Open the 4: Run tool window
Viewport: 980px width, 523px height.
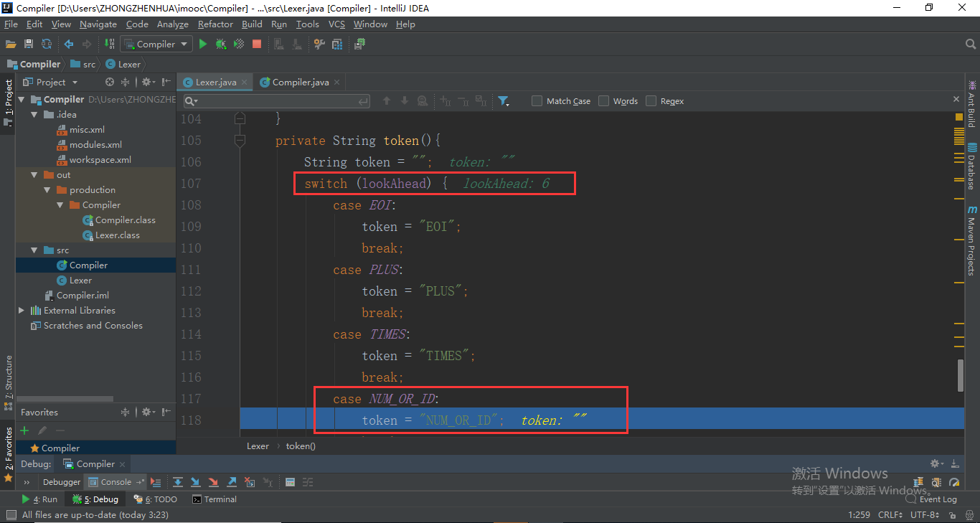tap(39, 499)
